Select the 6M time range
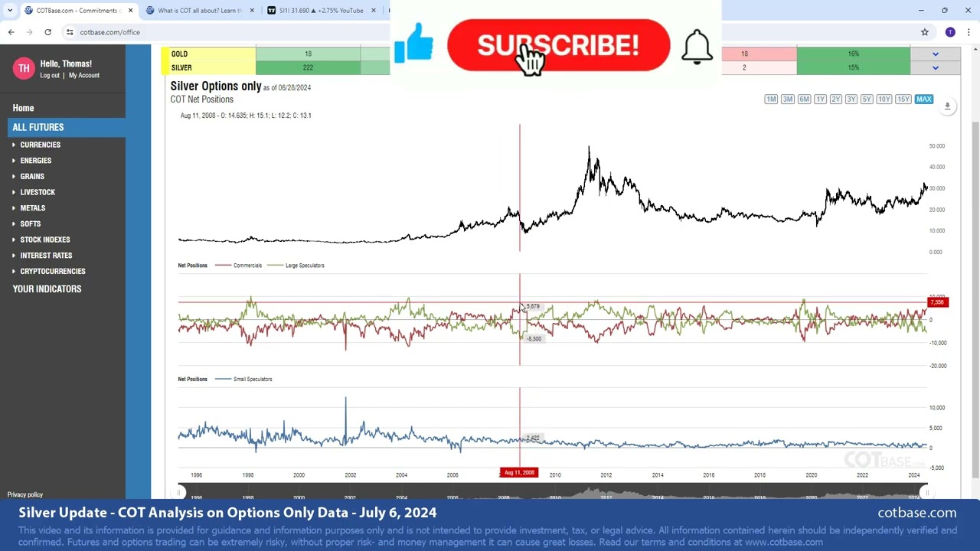Image resolution: width=980 pixels, height=551 pixels. 804,99
